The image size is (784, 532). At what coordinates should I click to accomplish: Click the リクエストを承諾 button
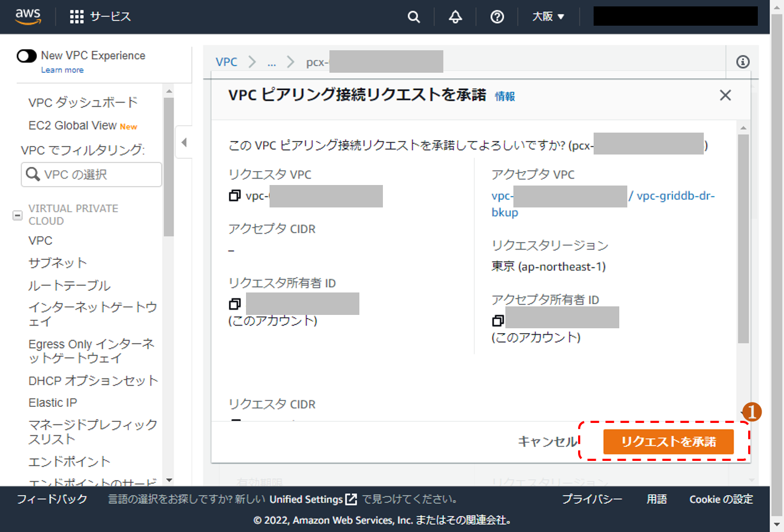click(x=668, y=442)
